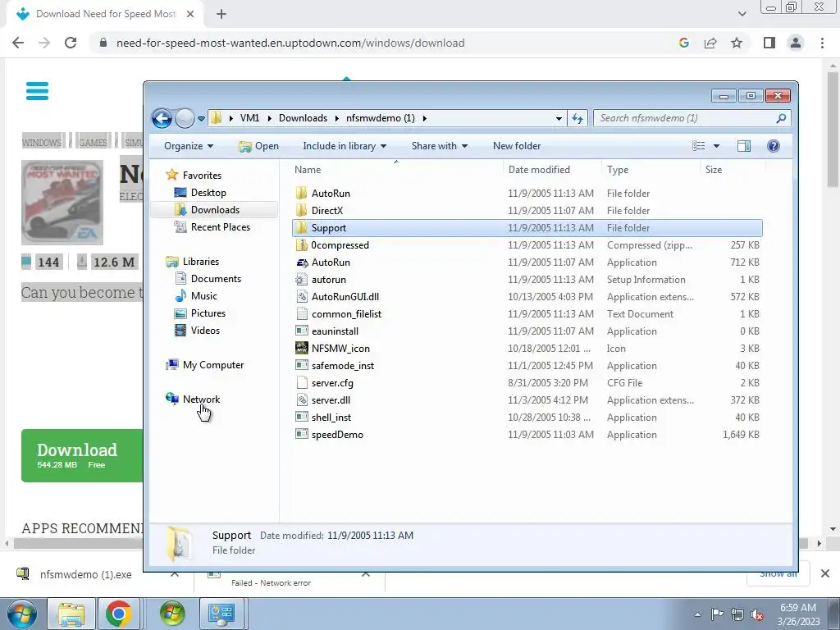
Task: Select the 0compressed zip file icon
Action: (x=302, y=244)
